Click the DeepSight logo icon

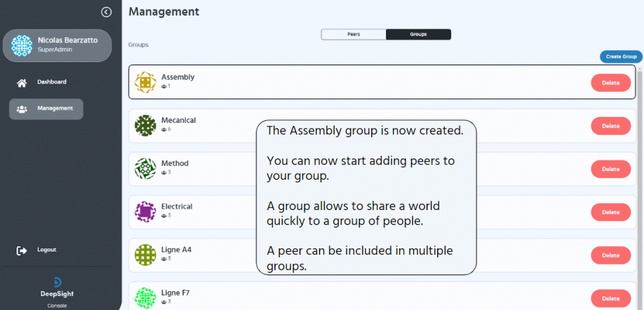57,282
